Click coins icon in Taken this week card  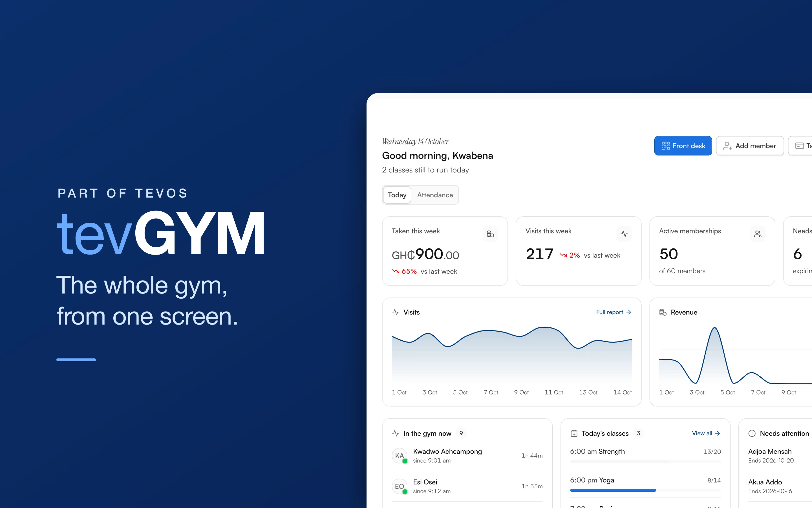[x=490, y=234]
